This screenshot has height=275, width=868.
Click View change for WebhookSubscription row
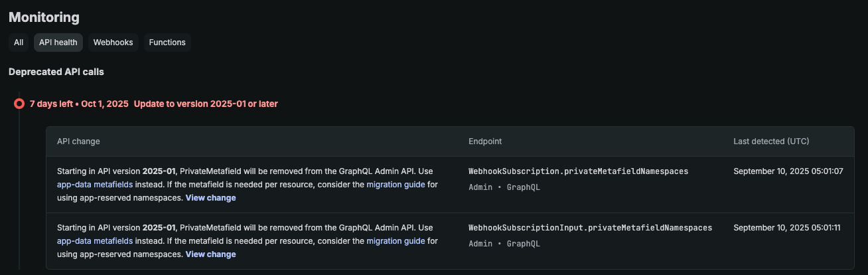click(x=210, y=198)
